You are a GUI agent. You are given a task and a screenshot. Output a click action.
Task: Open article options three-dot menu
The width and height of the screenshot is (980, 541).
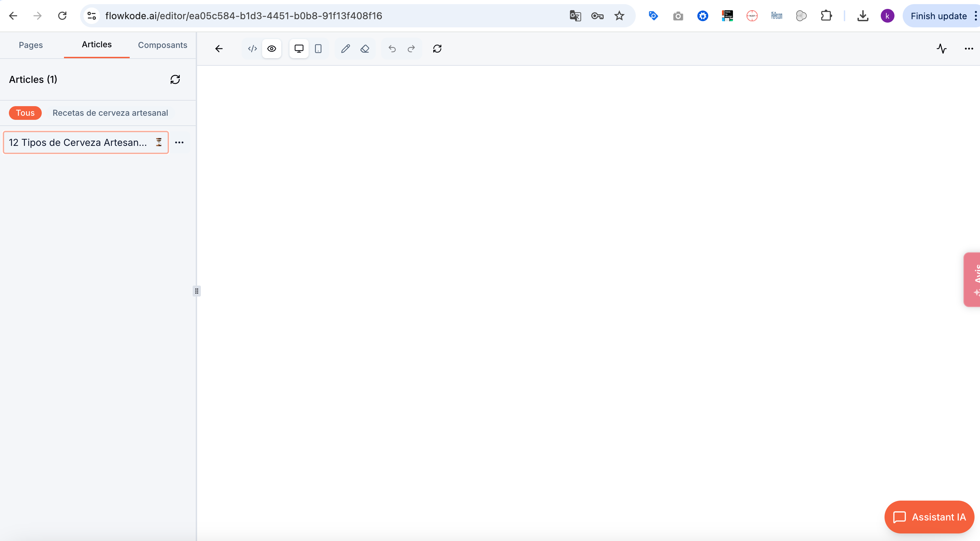[x=179, y=142]
